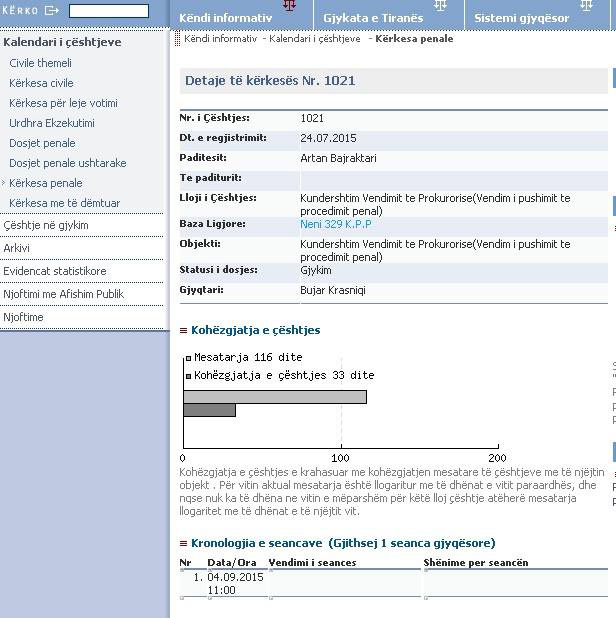Screen dimensions: 616x618
Task: Switch to Gjykata e Tiranës tab
Action: (x=372, y=18)
